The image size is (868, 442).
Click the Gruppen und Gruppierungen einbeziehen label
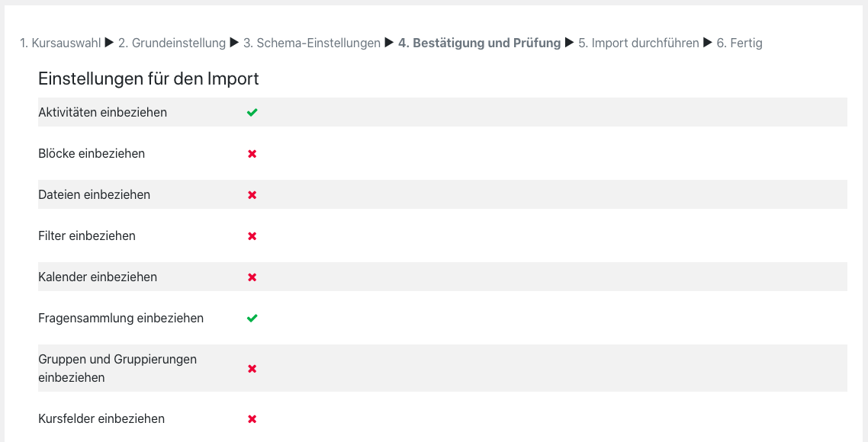117,368
